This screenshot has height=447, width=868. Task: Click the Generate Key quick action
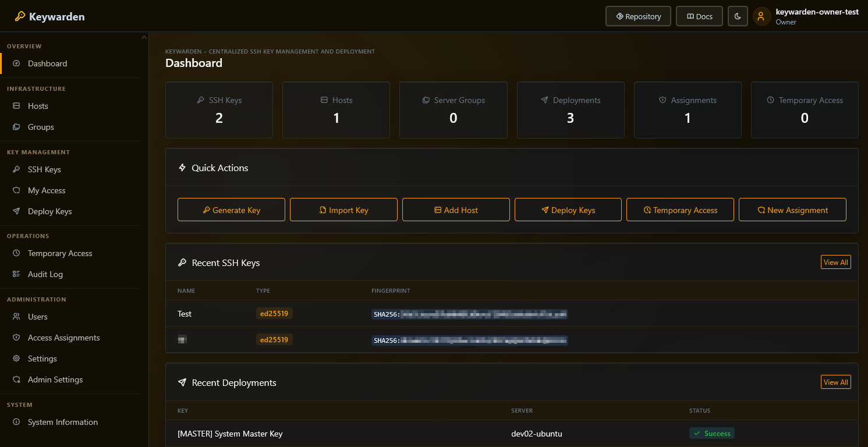[231, 210]
